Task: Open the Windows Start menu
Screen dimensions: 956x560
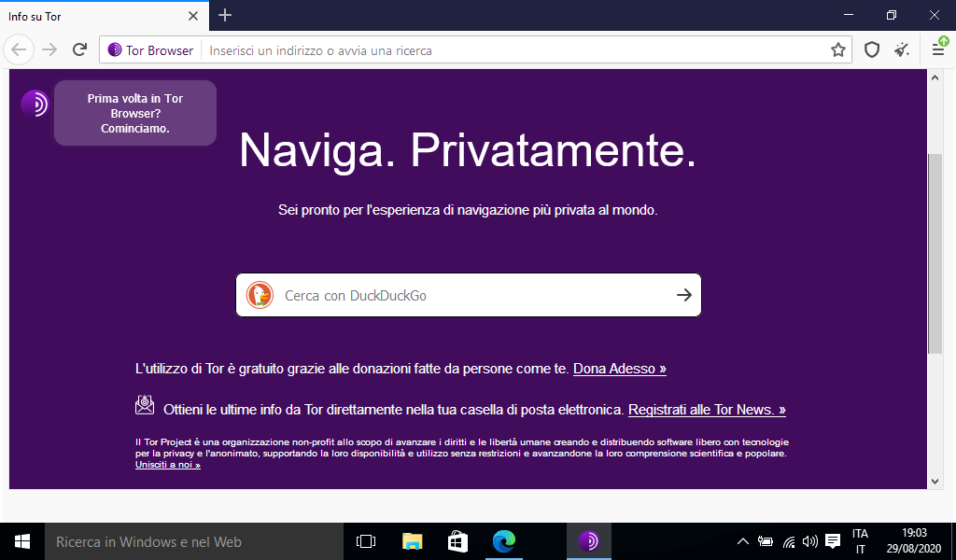Action: pyautogui.click(x=22, y=541)
